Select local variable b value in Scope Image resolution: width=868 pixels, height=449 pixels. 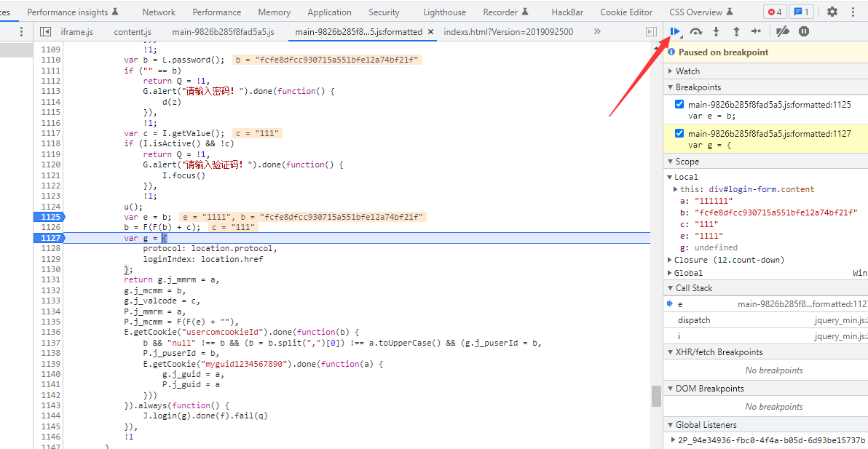pos(776,212)
